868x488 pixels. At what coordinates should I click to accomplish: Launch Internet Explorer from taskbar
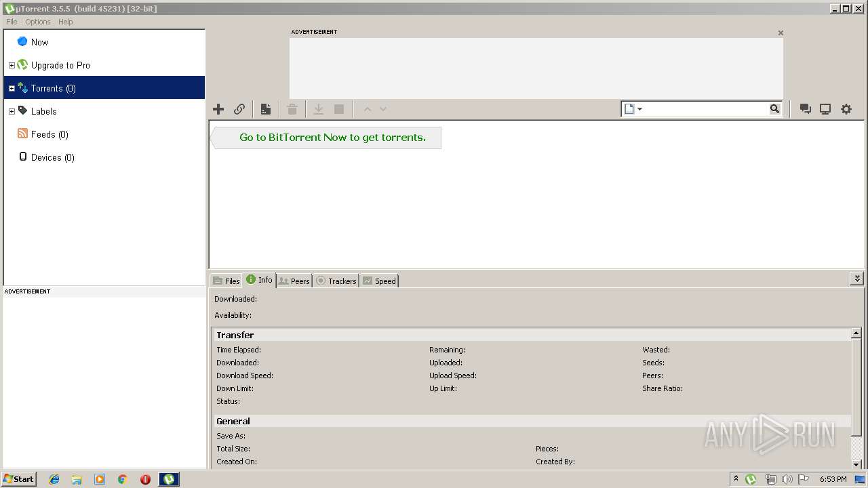(54, 479)
